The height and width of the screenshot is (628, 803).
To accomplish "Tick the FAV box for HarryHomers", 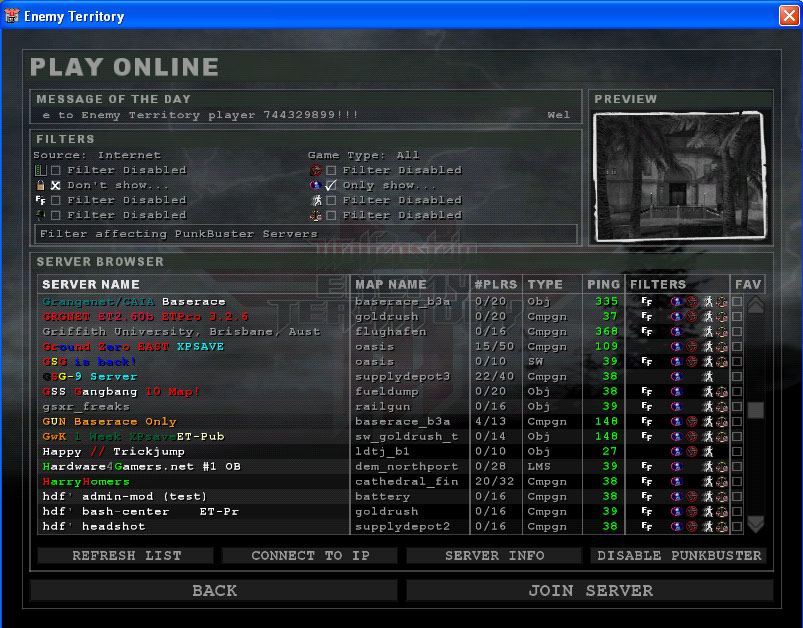I will pyautogui.click(x=737, y=482).
